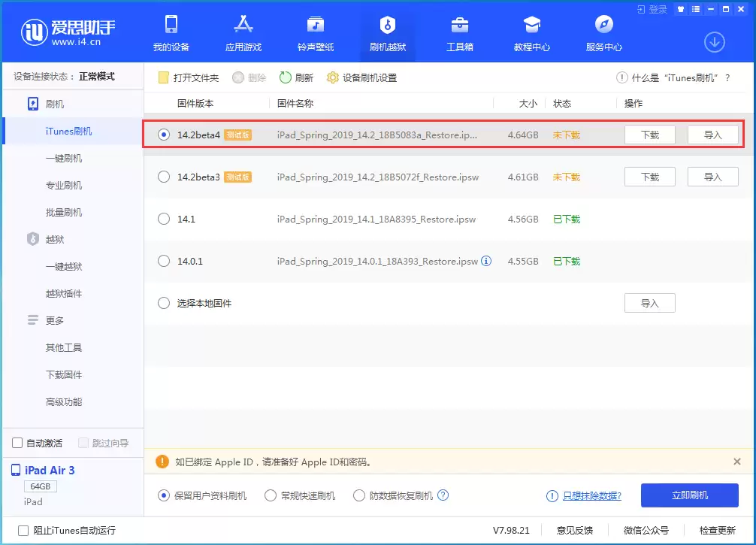Click 导入 button for 14.2beta4
Image resolution: width=756 pixels, height=545 pixels.
tap(712, 135)
